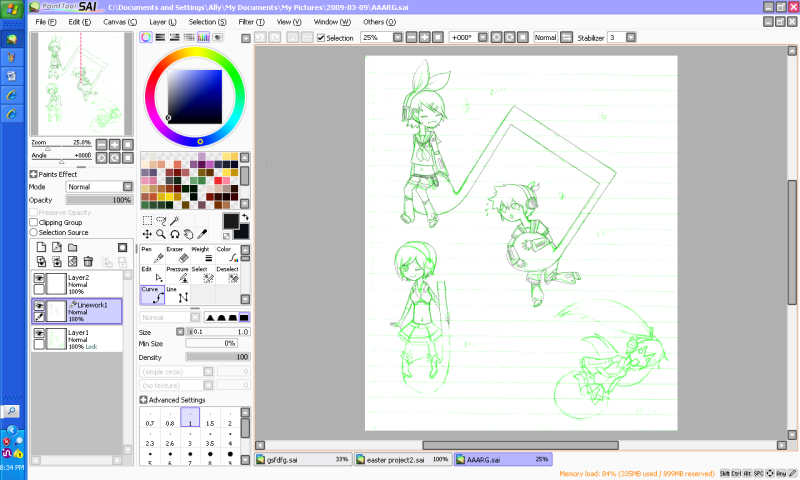
Task: Choose the rectangular selection tool
Action: pos(147,220)
